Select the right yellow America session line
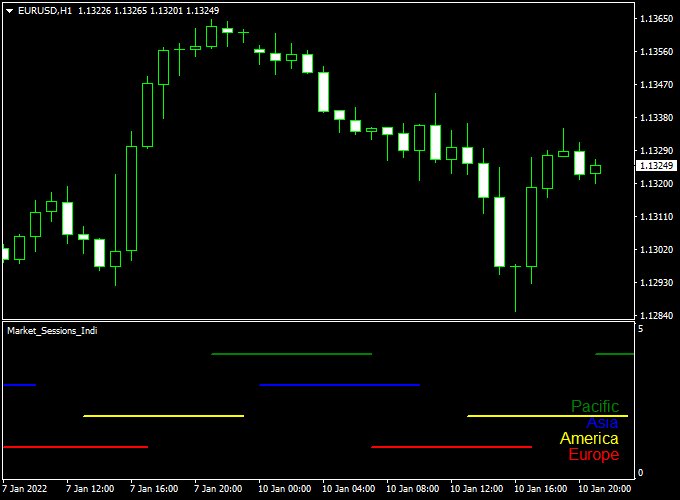 coord(547,416)
